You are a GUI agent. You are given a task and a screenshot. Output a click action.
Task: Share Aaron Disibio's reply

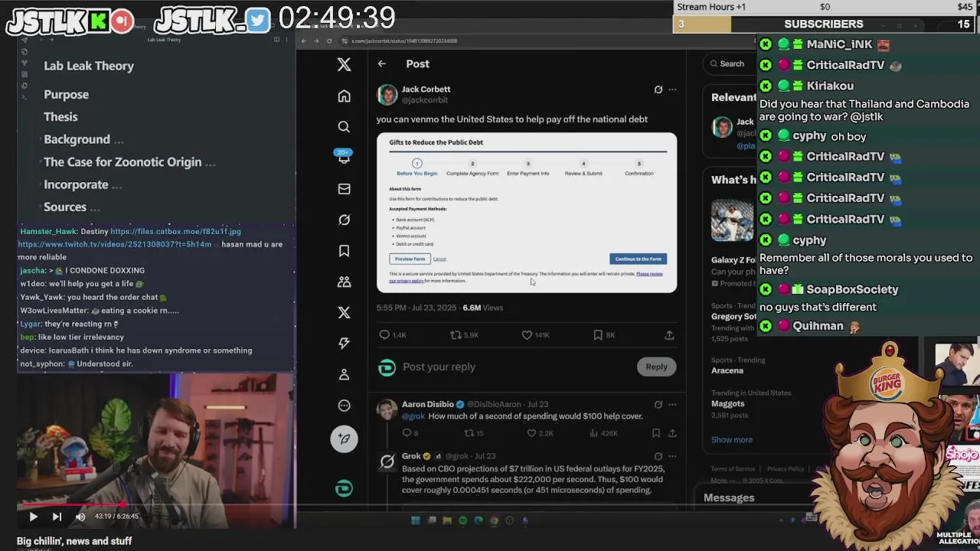click(672, 433)
